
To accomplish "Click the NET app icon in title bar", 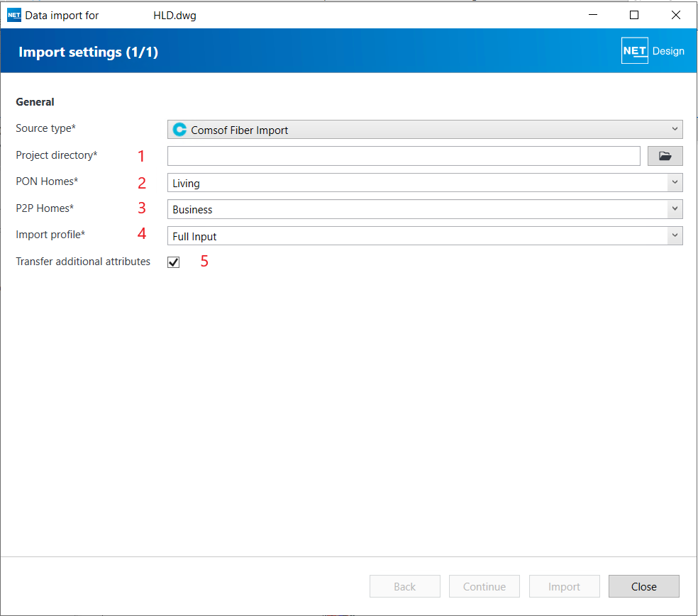I will (14, 15).
